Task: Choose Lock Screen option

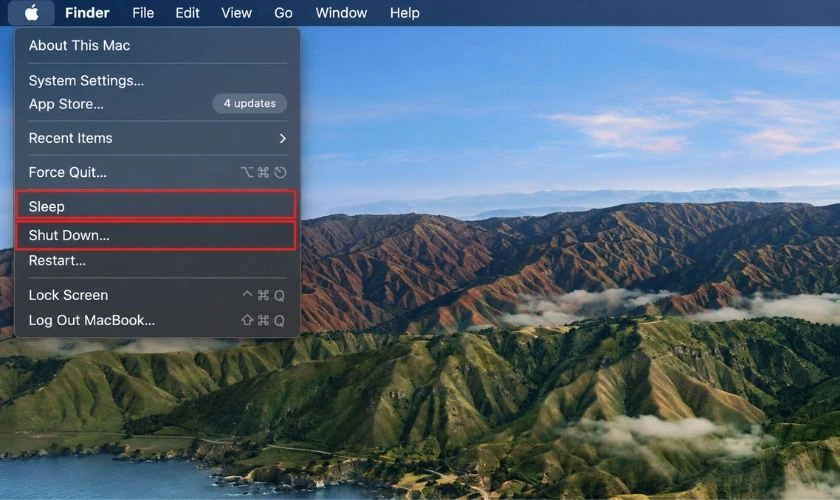Action: [x=156, y=295]
